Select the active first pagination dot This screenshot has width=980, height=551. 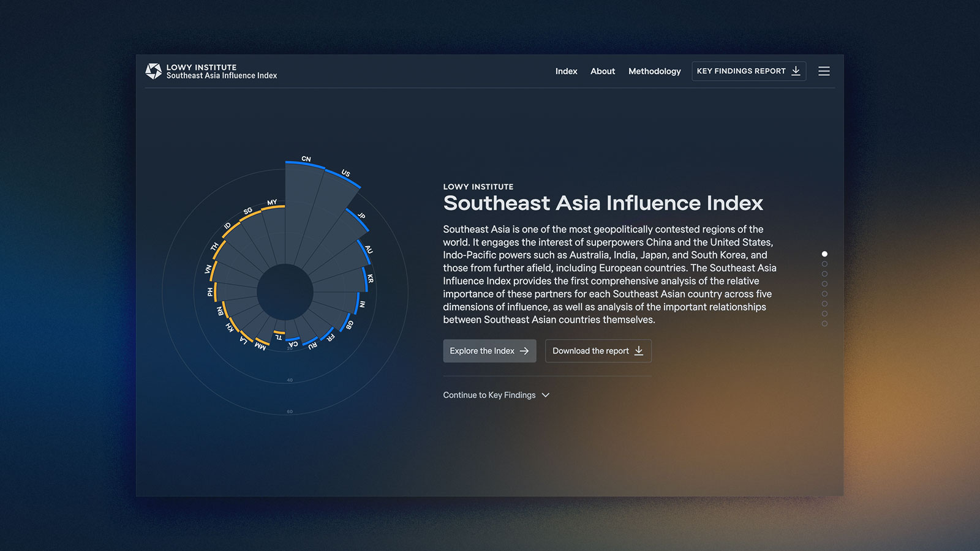824,253
